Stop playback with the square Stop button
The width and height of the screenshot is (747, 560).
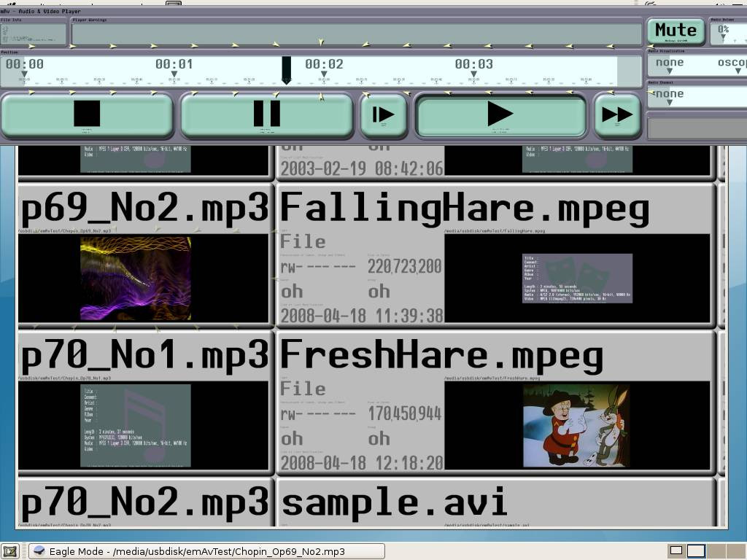(x=87, y=114)
